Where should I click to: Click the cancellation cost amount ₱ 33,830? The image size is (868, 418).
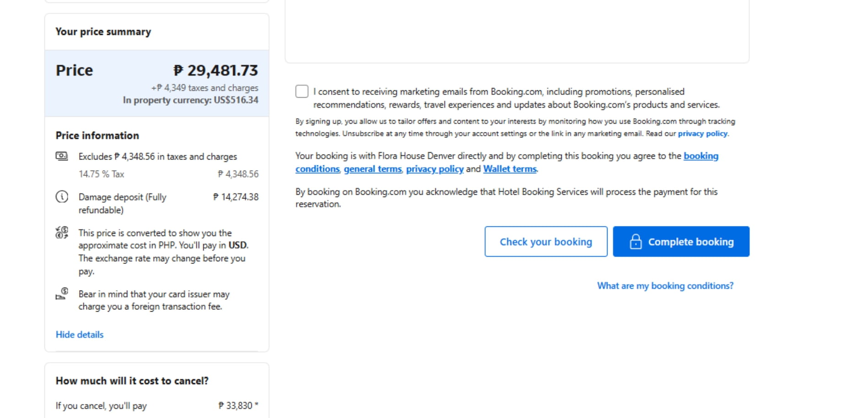click(238, 406)
